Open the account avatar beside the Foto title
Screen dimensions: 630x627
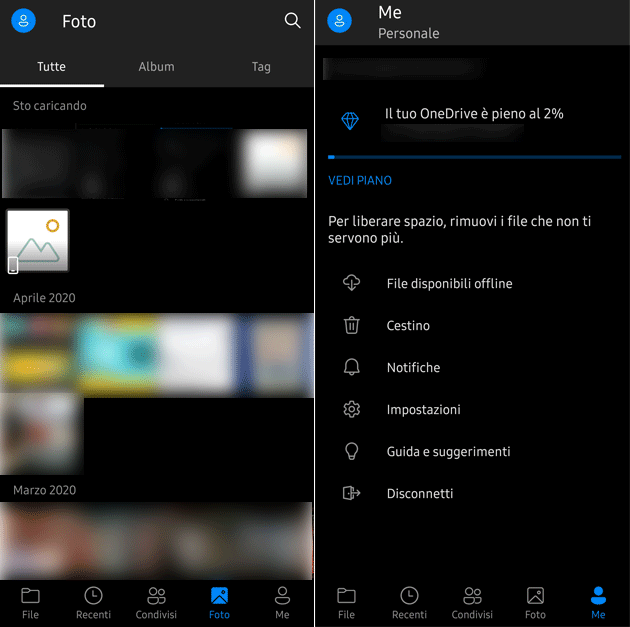coord(23,21)
